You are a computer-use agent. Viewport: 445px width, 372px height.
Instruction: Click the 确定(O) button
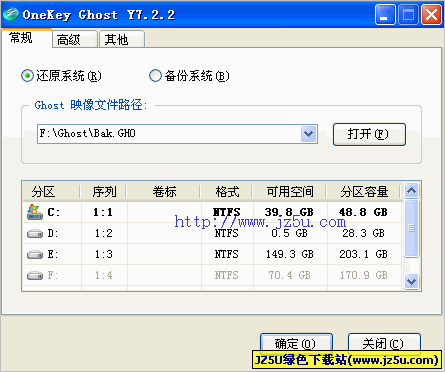click(296, 343)
